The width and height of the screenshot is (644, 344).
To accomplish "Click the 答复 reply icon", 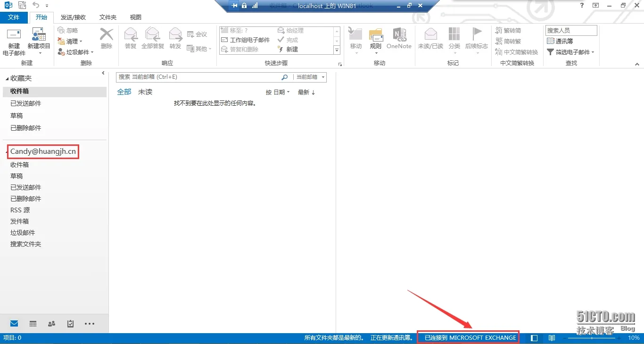I will coord(131,39).
